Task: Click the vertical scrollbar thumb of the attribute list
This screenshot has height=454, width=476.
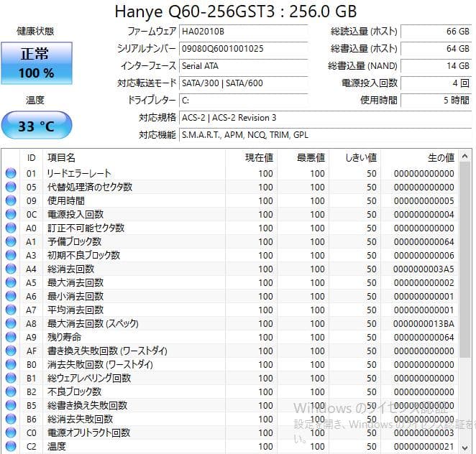Action: (x=464, y=259)
